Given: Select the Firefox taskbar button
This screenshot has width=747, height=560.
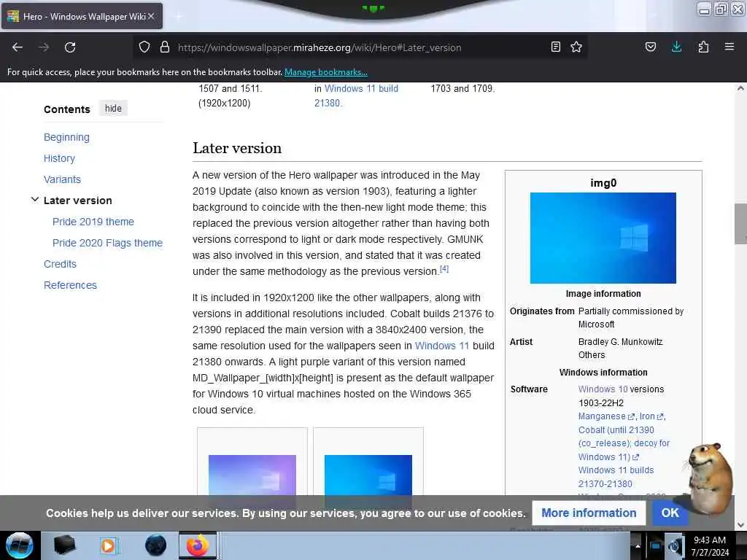Looking at the screenshot, I should tap(198, 545).
